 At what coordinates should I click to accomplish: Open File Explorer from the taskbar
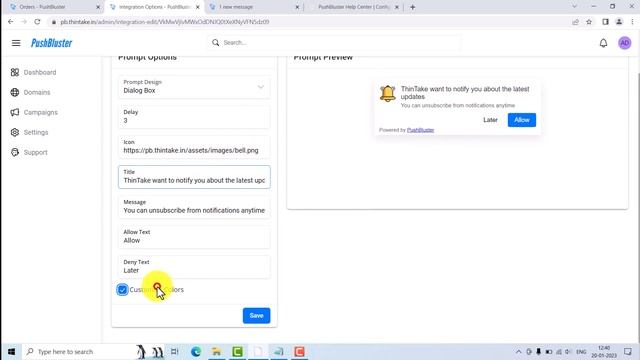point(216,351)
